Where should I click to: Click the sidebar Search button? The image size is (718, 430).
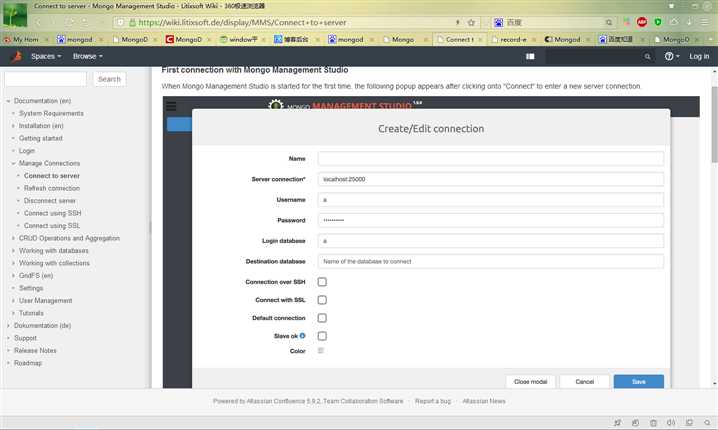pyautogui.click(x=109, y=79)
